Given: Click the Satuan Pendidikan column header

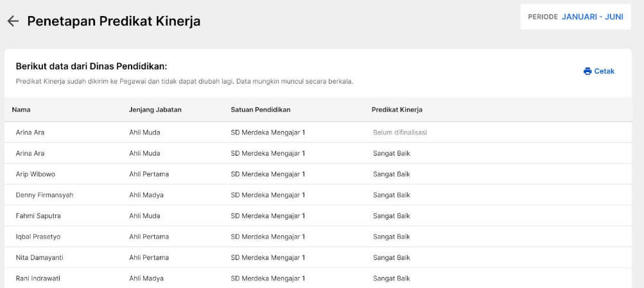Looking at the screenshot, I should pos(261,109).
